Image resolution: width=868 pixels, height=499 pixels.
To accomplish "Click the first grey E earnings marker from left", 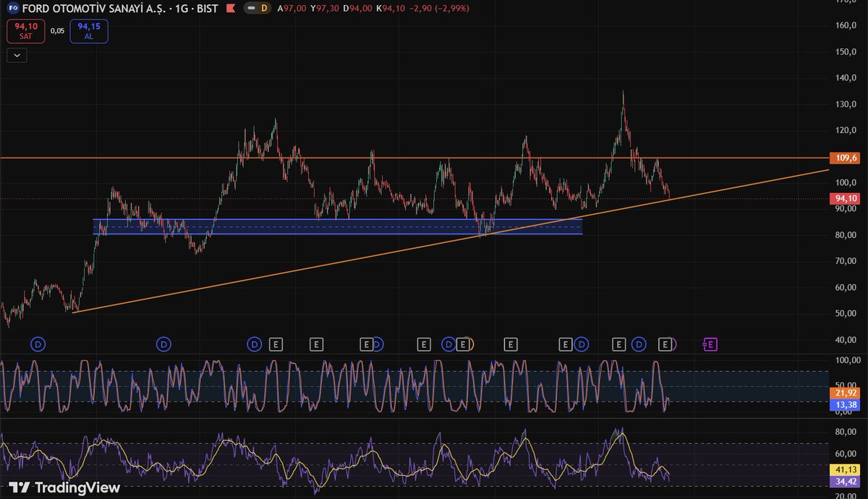I will coord(275,344).
